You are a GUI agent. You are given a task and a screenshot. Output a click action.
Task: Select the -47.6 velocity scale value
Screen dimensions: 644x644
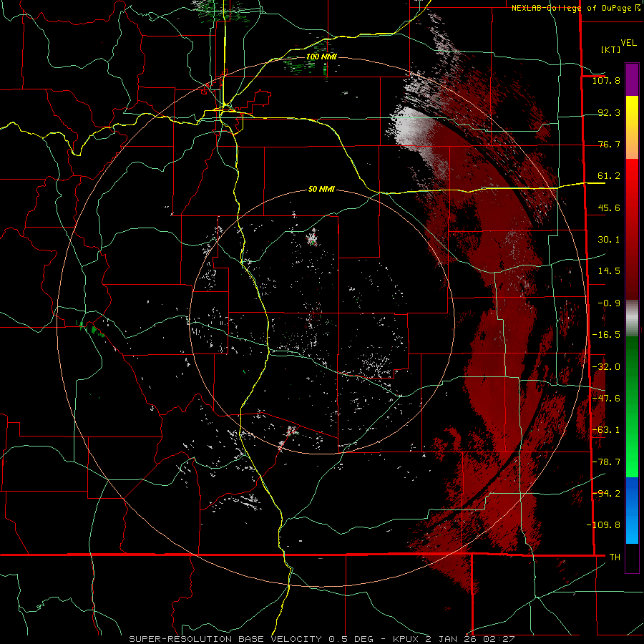[606, 399]
